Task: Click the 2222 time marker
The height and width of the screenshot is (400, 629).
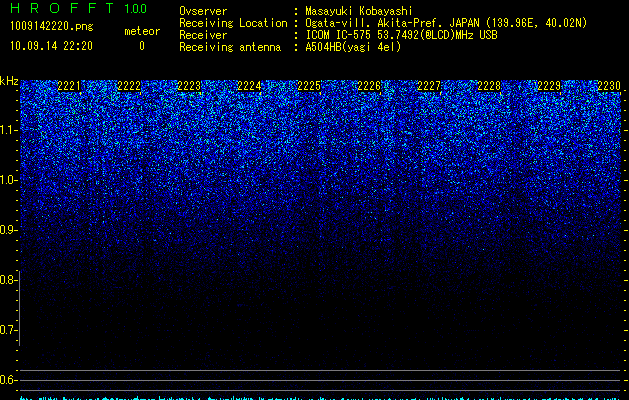Action: (x=129, y=86)
